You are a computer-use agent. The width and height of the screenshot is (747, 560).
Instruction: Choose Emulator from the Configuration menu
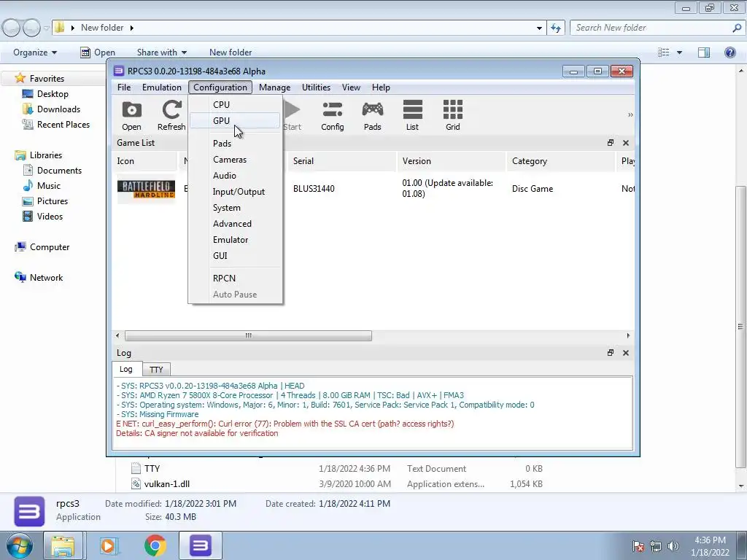click(x=236, y=240)
